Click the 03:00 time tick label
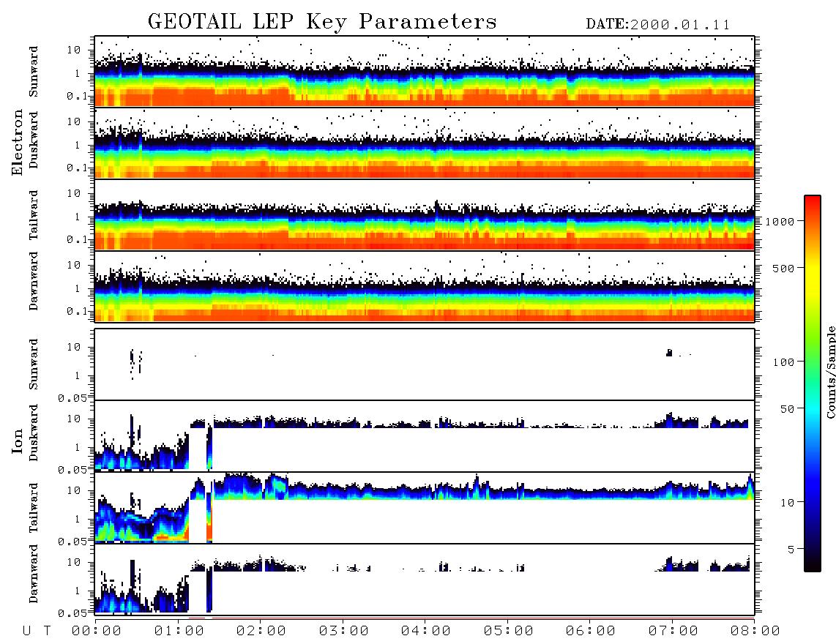The width and height of the screenshot is (836, 644). 344,632
